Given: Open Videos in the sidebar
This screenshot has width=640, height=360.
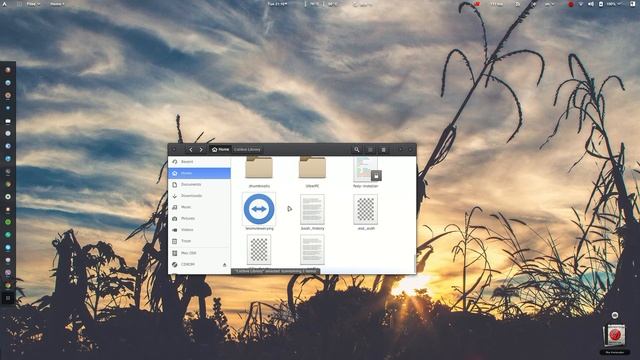Looking at the screenshot, I should coord(199,230).
